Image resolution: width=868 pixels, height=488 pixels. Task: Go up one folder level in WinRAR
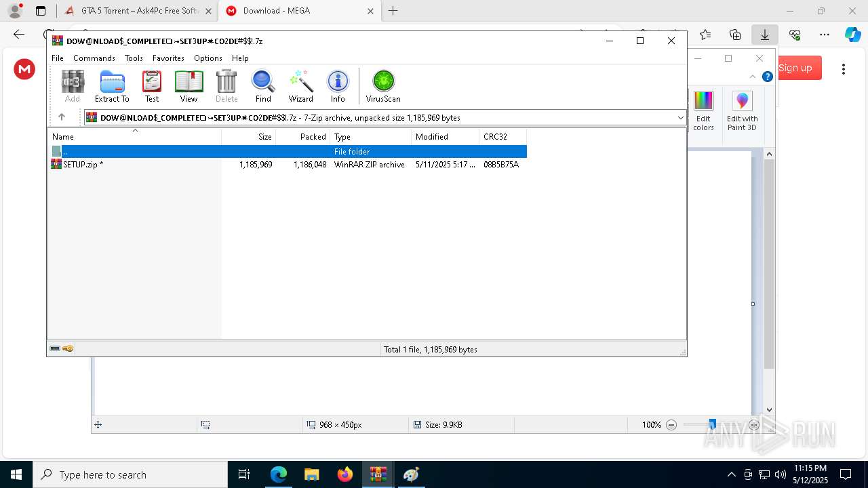[62, 117]
